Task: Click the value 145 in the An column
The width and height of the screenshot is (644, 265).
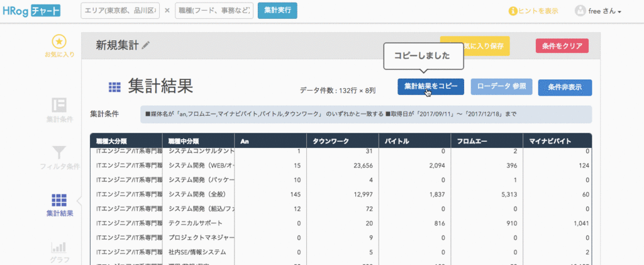Action: click(x=296, y=195)
